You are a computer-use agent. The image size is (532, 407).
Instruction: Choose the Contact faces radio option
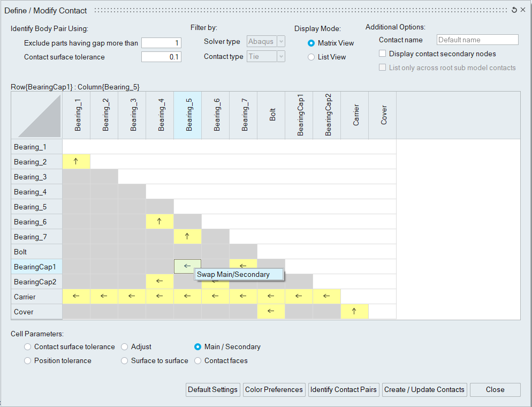pyautogui.click(x=198, y=361)
